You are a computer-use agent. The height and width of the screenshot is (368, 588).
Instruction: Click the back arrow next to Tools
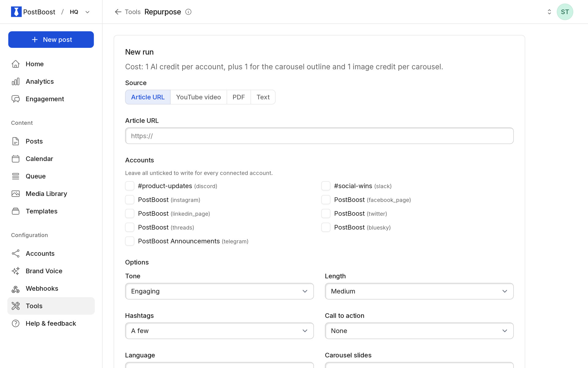(x=118, y=12)
